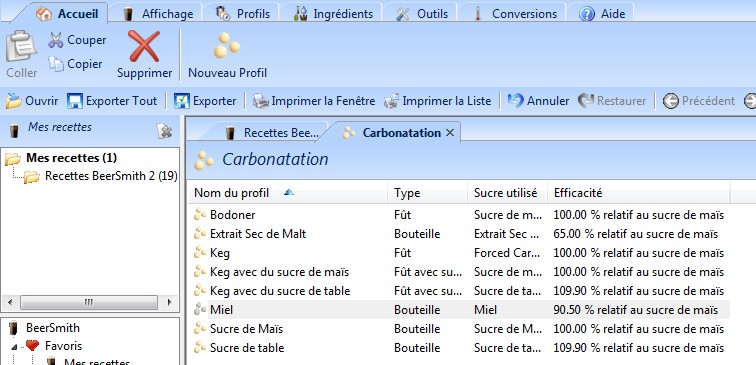Click the Sucre de table profile icon
The height and width of the screenshot is (365, 756).
(200, 348)
